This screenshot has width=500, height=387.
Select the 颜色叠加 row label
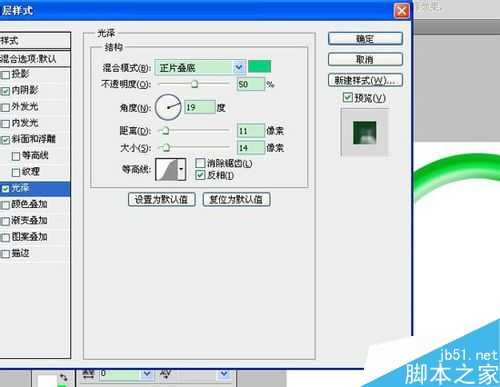pos(29,204)
